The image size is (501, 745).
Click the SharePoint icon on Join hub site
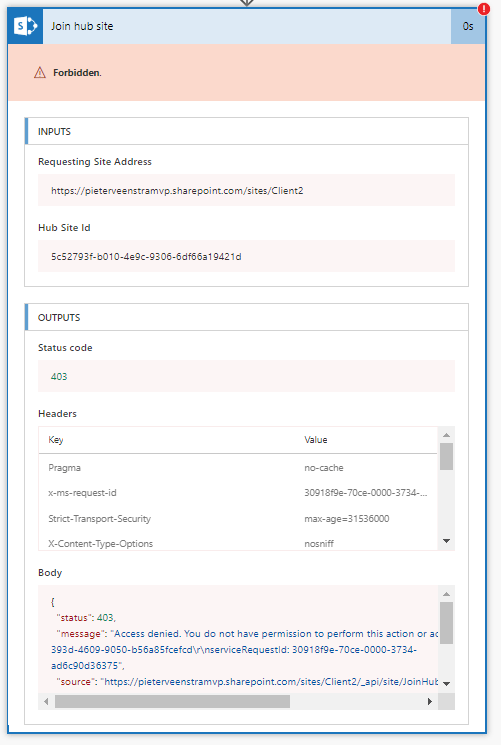pyautogui.click(x=25, y=26)
